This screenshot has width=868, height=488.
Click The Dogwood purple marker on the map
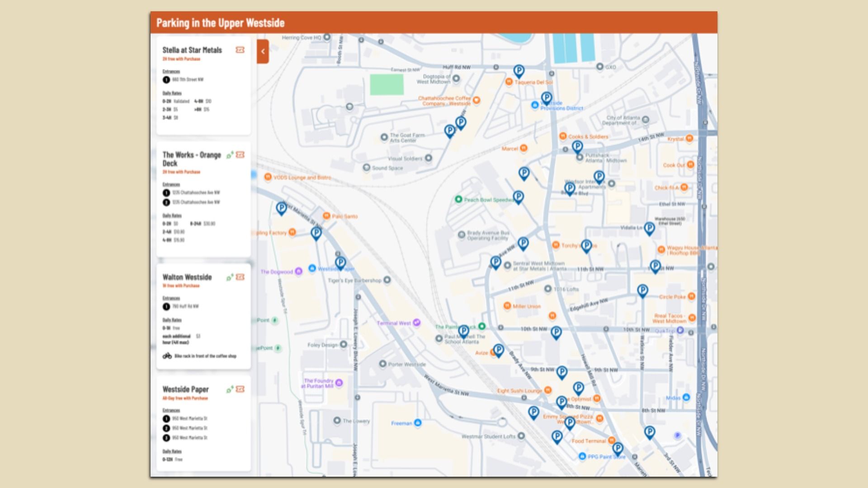click(298, 271)
